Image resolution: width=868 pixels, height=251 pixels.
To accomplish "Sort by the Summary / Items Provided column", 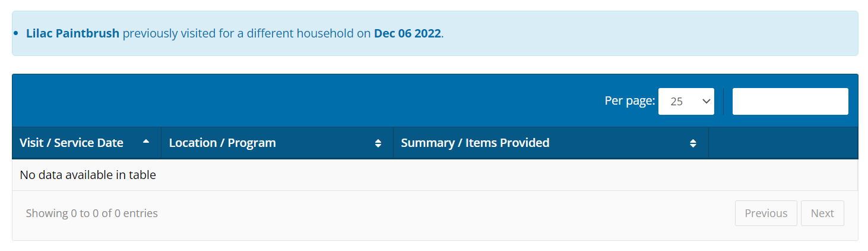I will pyautogui.click(x=475, y=143).
